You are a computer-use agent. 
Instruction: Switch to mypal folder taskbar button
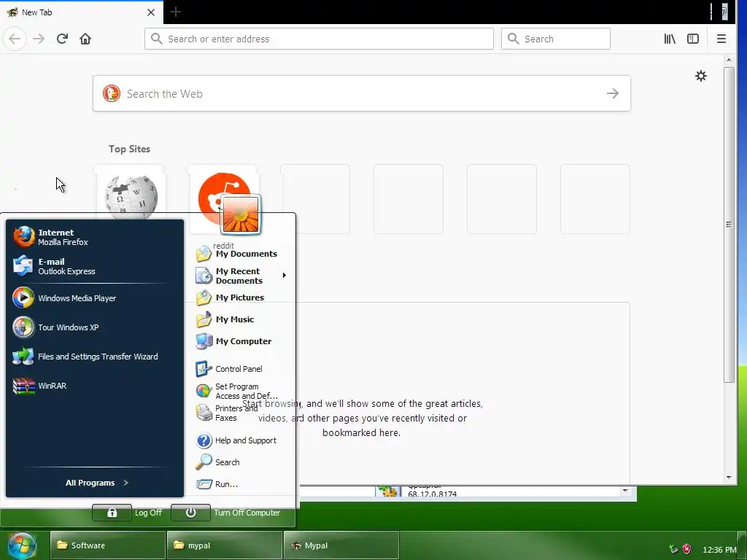pyautogui.click(x=225, y=545)
